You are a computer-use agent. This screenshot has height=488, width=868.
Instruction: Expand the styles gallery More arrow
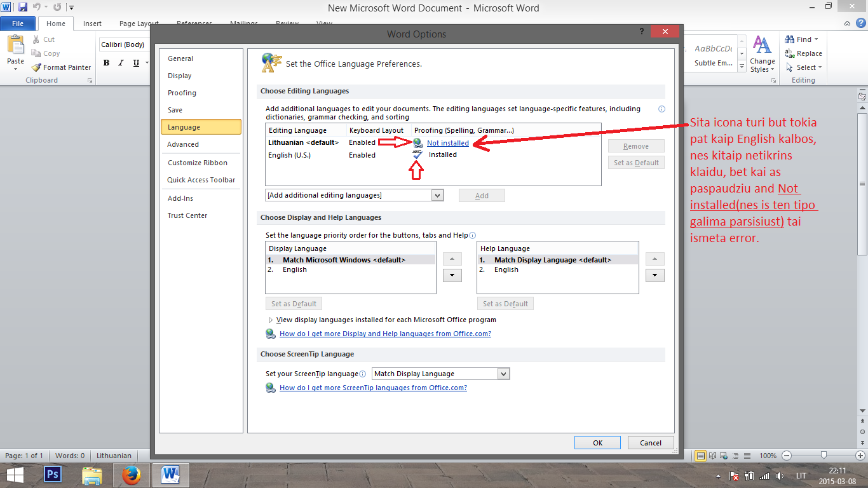click(x=742, y=65)
